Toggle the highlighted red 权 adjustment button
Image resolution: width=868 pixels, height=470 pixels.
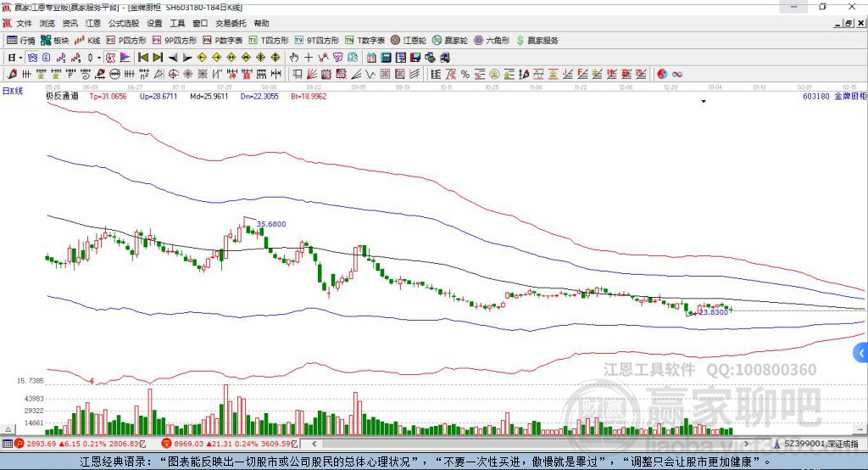pyautogui.click(x=111, y=58)
